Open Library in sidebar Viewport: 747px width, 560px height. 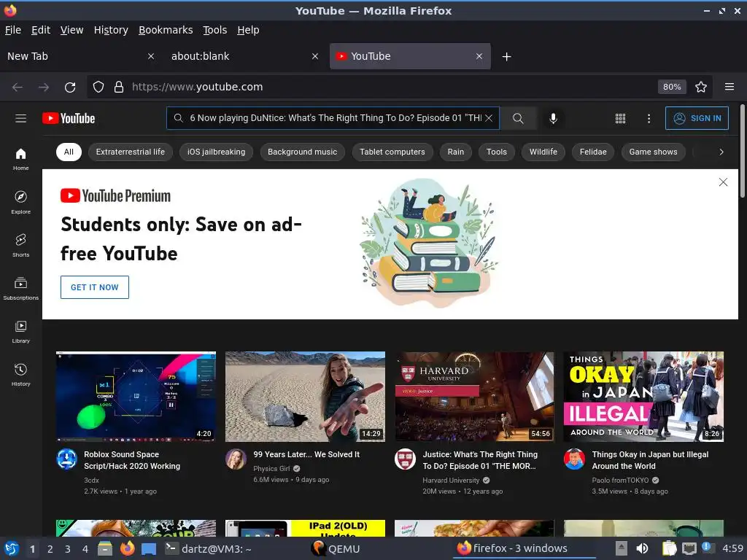point(20,332)
